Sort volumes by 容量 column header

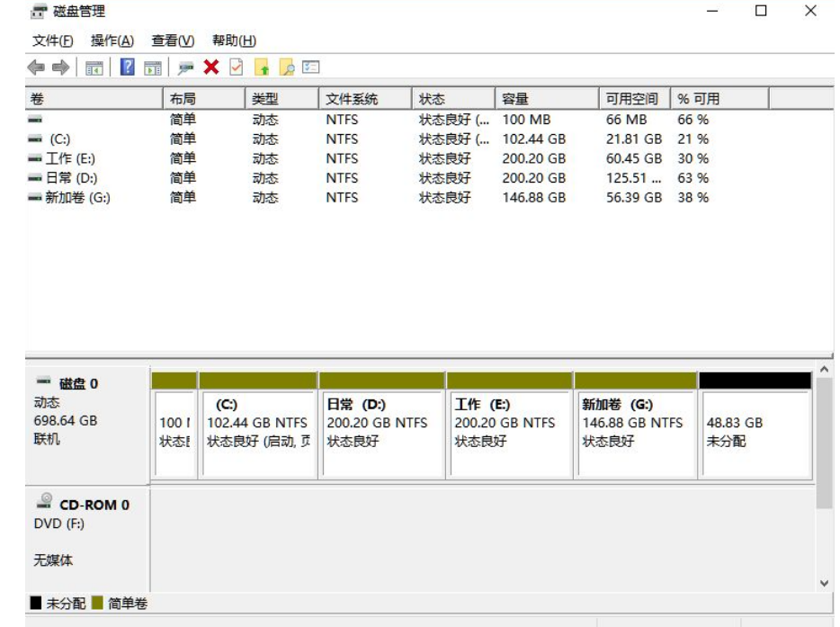tap(545, 99)
